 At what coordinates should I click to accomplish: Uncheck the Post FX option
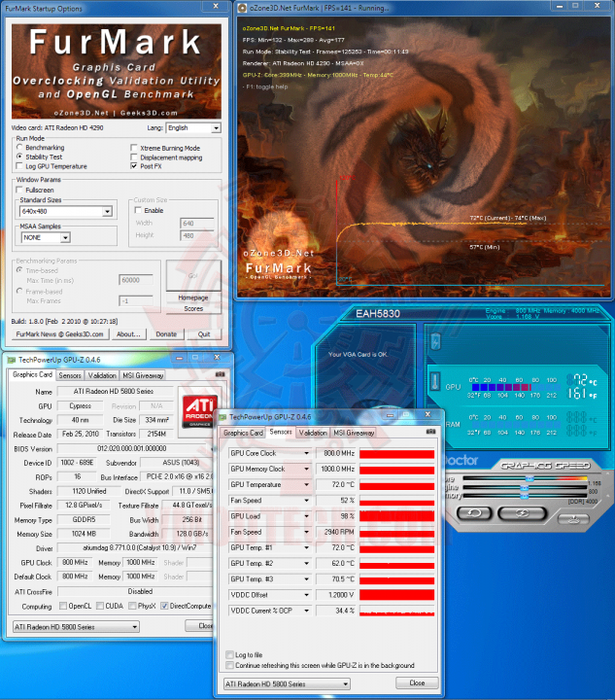pos(133,165)
